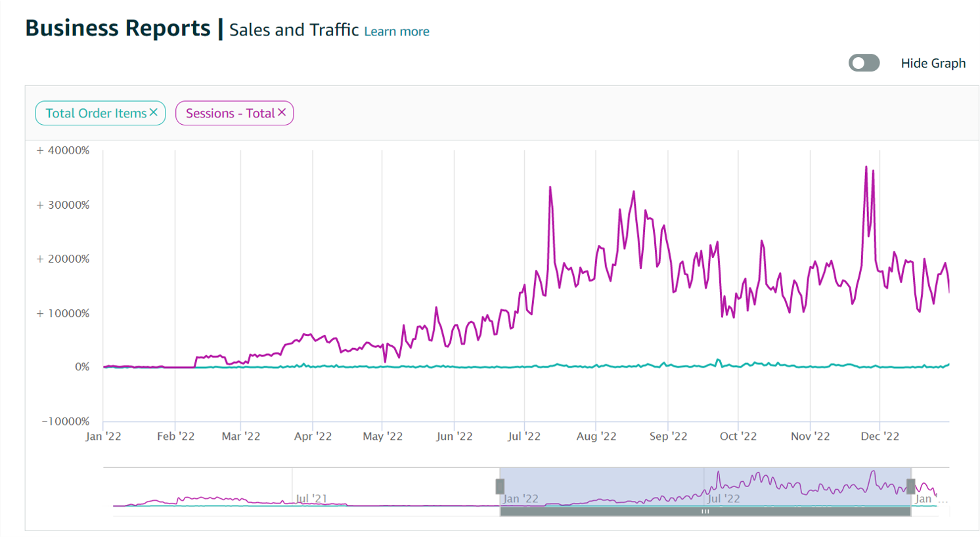980x537 pixels.
Task: Toggle the Hide Graph switch
Action: [864, 63]
